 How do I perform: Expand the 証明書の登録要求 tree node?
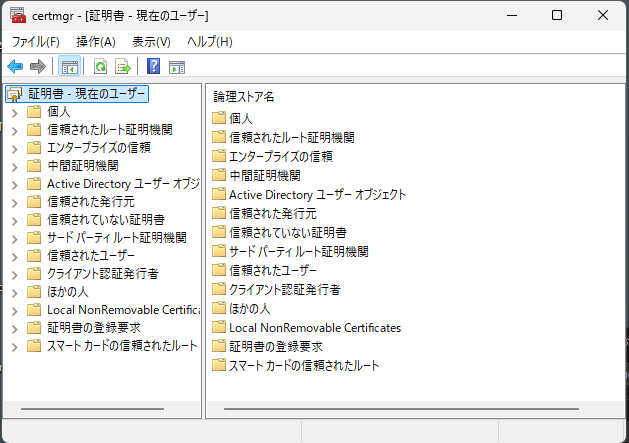pos(14,329)
